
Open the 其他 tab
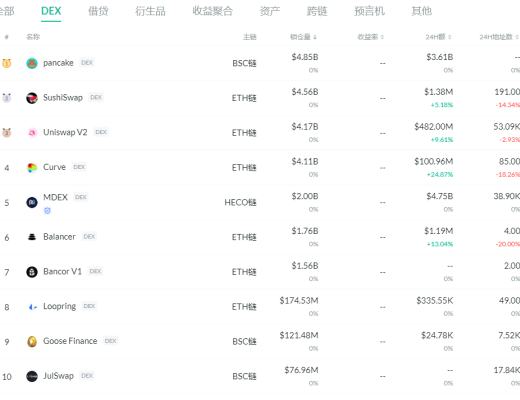pyautogui.click(x=422, y=11)
